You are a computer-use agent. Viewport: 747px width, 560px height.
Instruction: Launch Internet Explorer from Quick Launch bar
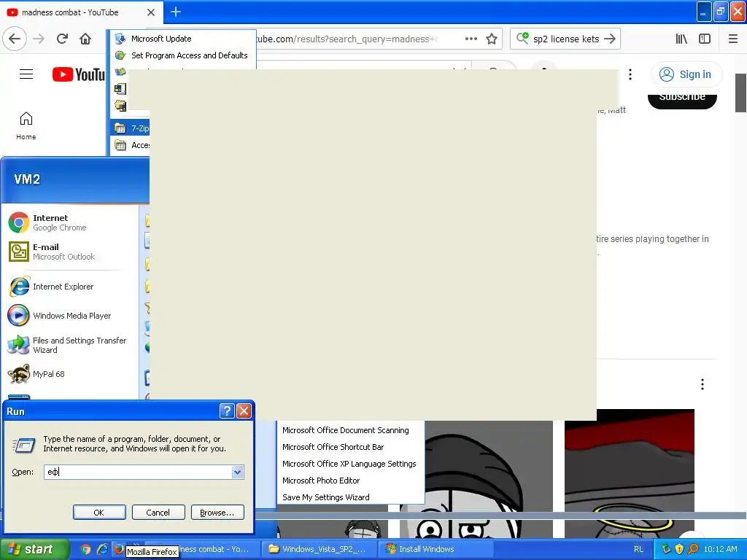102,549
